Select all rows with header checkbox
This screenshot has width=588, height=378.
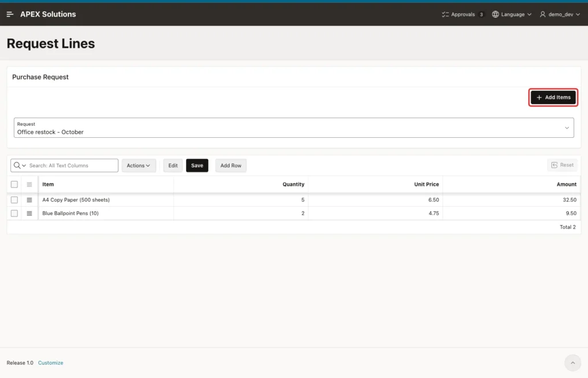click(14, 184)
